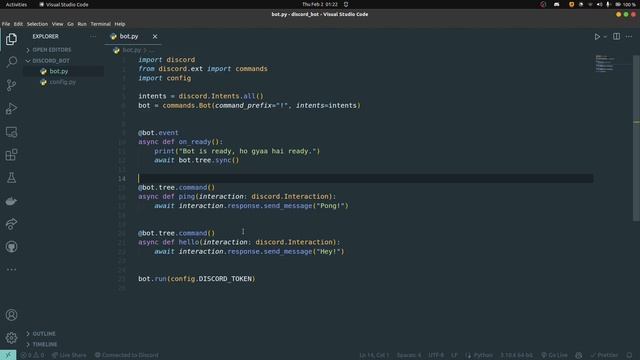Viewport: 640px width, 360px height.
Task: Click "Pong!" string in ping command
Action: click(331, 206)
